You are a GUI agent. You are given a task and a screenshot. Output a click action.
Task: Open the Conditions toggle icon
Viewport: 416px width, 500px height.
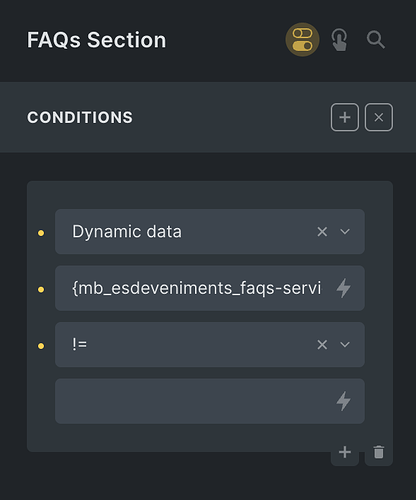(302, 40)
